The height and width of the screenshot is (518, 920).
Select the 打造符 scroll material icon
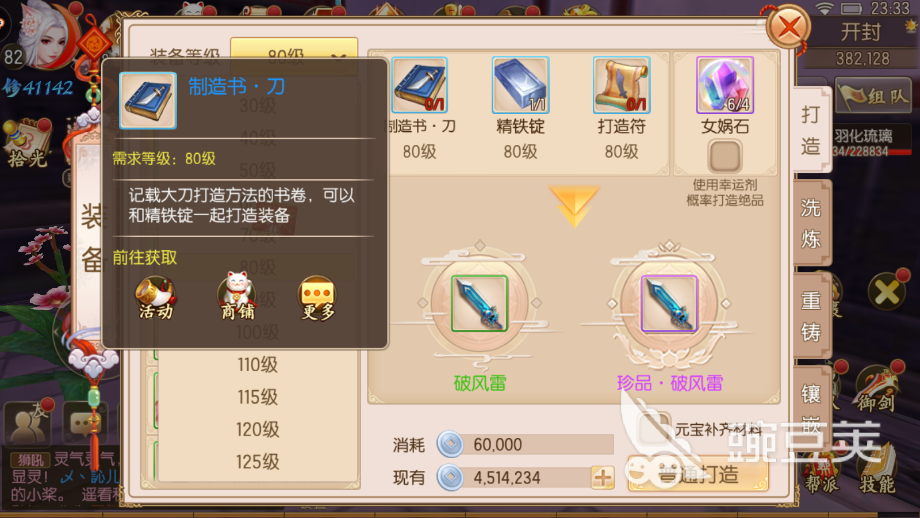click(621, 85)
